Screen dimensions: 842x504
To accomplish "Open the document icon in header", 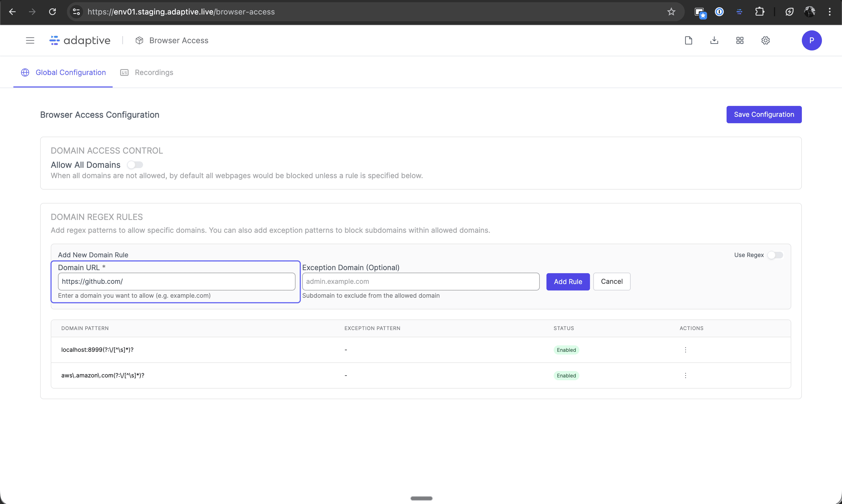I will pyautogui.click(x=688, y=40).
